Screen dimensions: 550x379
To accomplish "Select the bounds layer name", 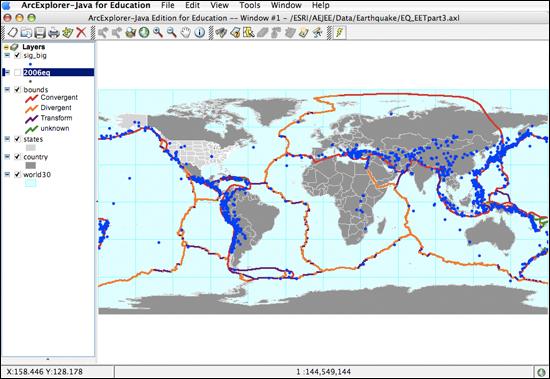I will click(x=36, y=90).
